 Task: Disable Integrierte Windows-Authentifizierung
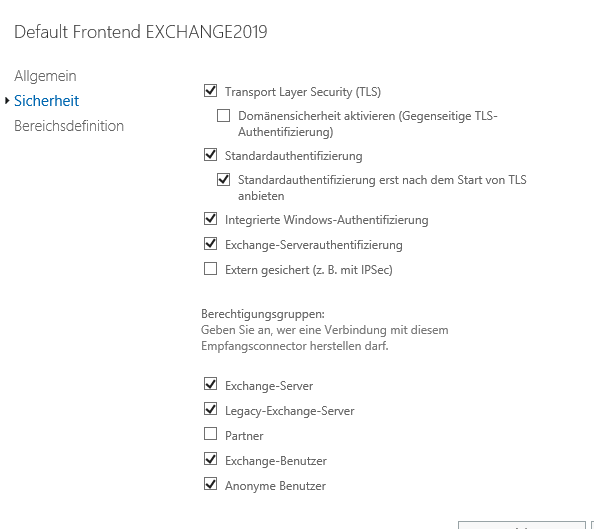click(x=210, y=219)
